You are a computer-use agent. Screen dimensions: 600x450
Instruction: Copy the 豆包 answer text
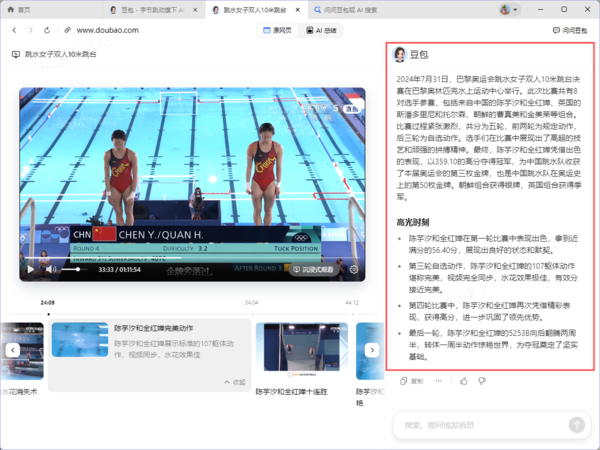tap(411, 381)
